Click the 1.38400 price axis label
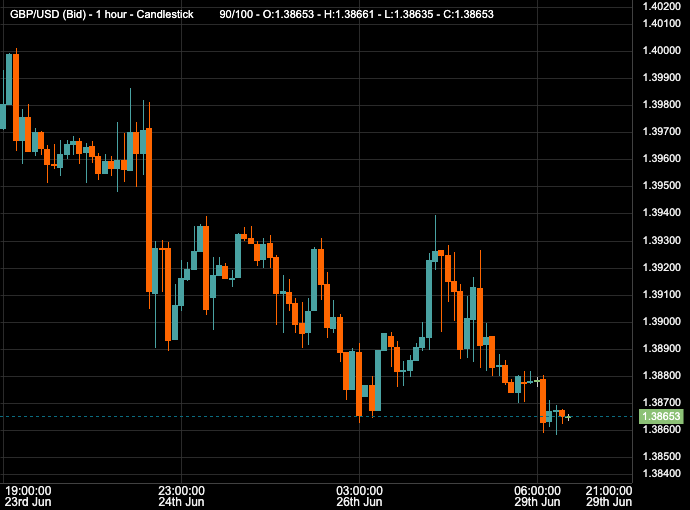 point(662,474)
